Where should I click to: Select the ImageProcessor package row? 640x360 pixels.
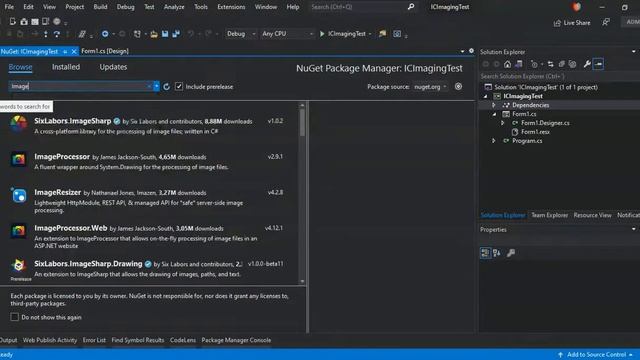149,162
